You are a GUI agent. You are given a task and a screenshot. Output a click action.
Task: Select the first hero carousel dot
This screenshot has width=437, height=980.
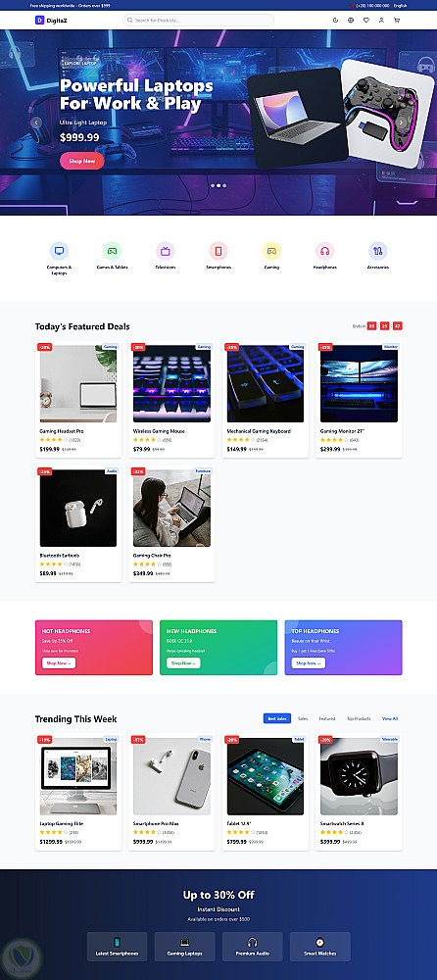pyautogui.click(x=213, y=185)
